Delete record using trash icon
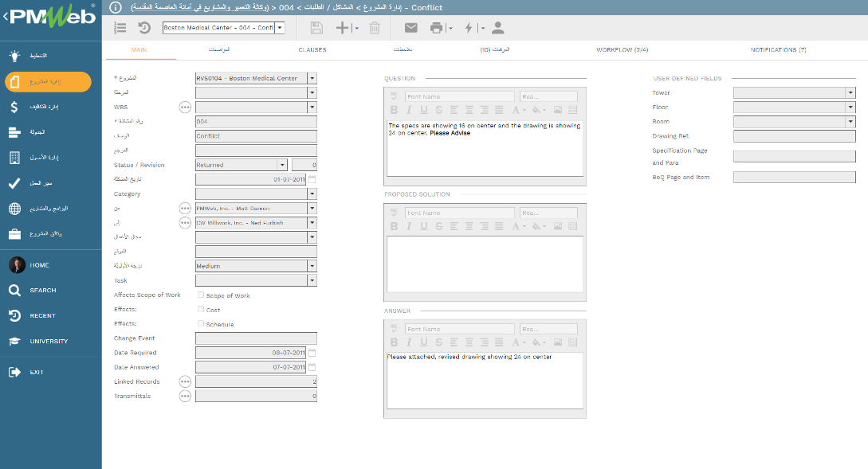Image resolution: width=868 pixels, height=469 pixels. pyautogui.click(x=374, y=28)
